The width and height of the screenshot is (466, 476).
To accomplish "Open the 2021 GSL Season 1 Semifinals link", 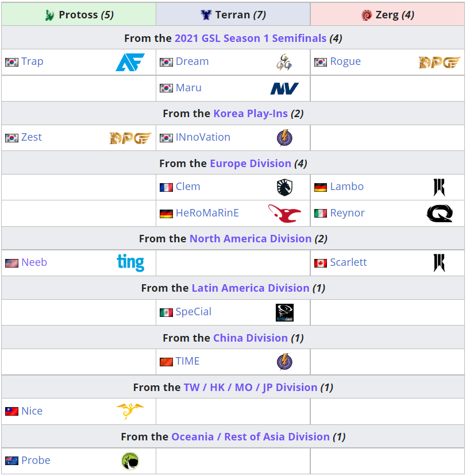I will (x=250, y=38).
